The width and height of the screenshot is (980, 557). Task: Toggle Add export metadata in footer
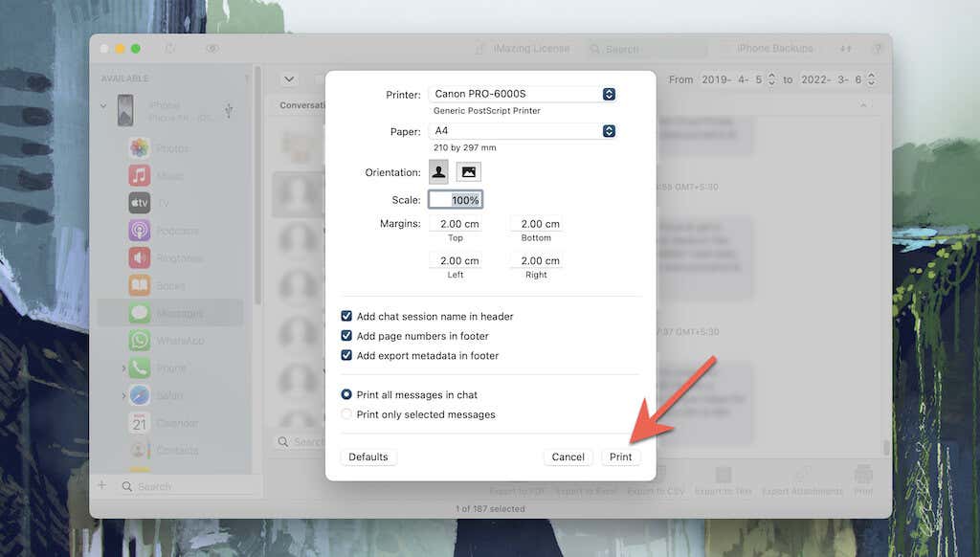(x=346, y=355)
